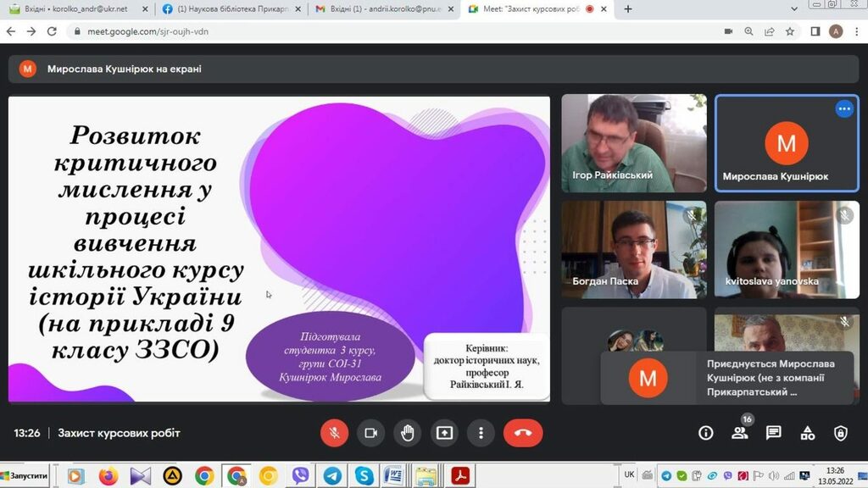Unmute the microphone in Meet
This screenshot has width=868, height=488.
pyautogui.click(x=334, y=433)
